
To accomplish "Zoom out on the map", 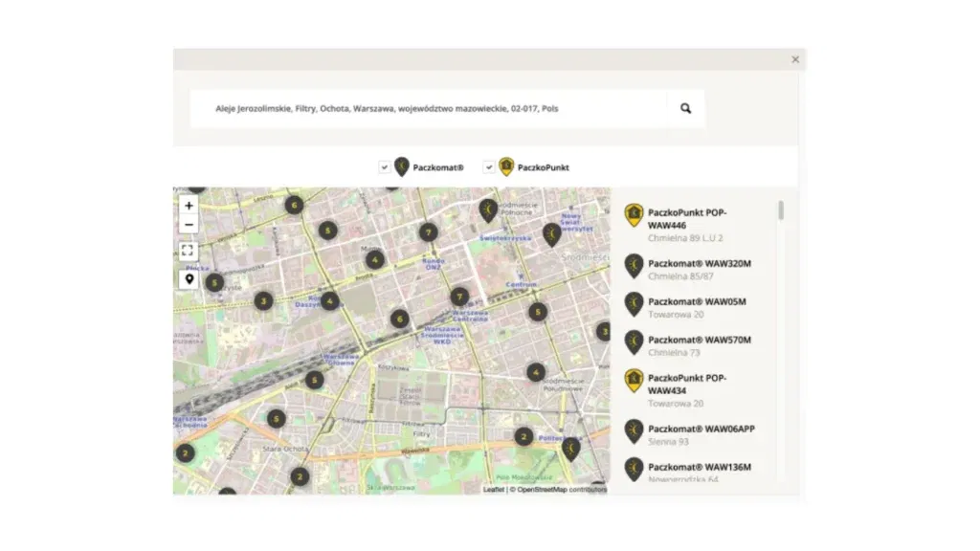I will [189, 225].
